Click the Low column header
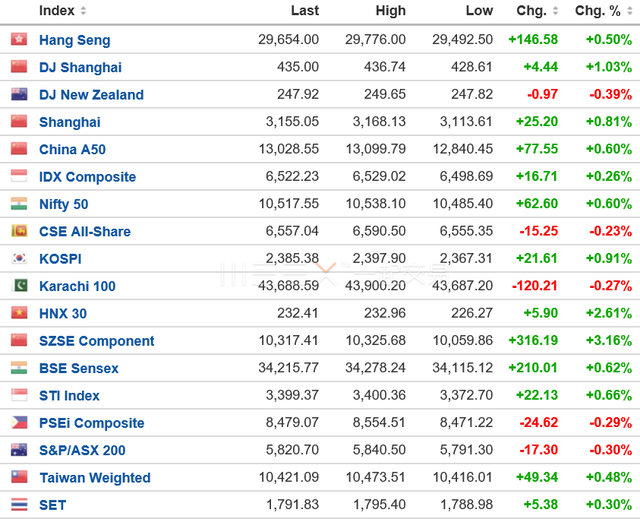 [479, 10]
